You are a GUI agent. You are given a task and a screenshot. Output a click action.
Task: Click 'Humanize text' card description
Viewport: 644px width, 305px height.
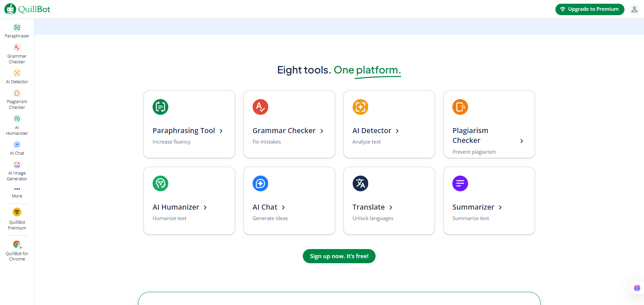(169, 218)
